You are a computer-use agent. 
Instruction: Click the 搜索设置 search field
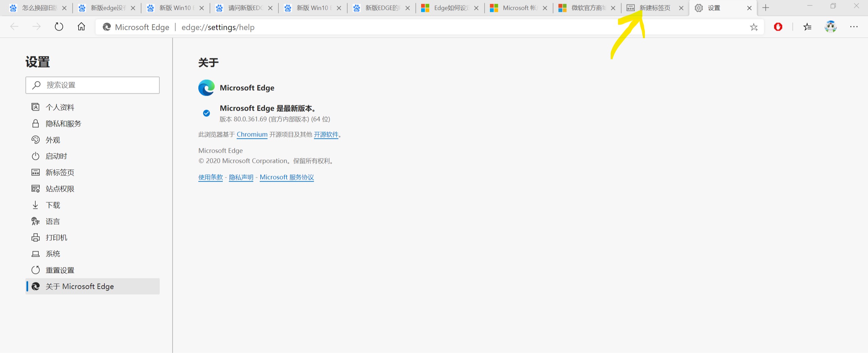coord(92,85)
